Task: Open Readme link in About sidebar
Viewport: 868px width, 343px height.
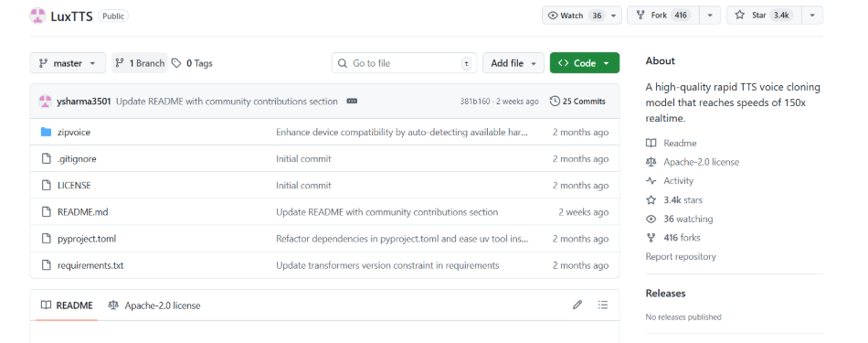Action: 680,144
